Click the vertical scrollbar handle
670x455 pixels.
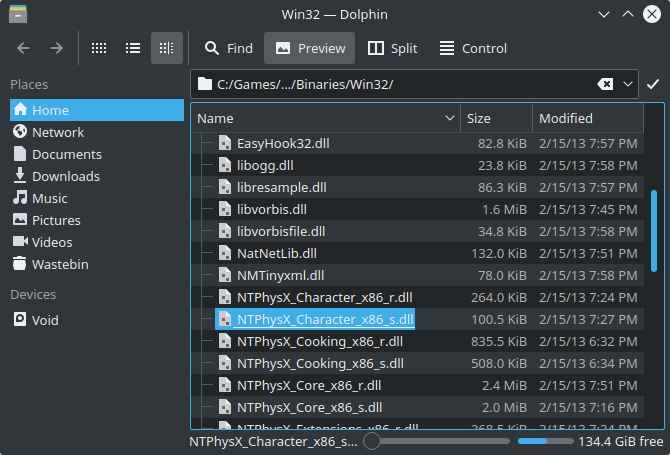point(654,231)
